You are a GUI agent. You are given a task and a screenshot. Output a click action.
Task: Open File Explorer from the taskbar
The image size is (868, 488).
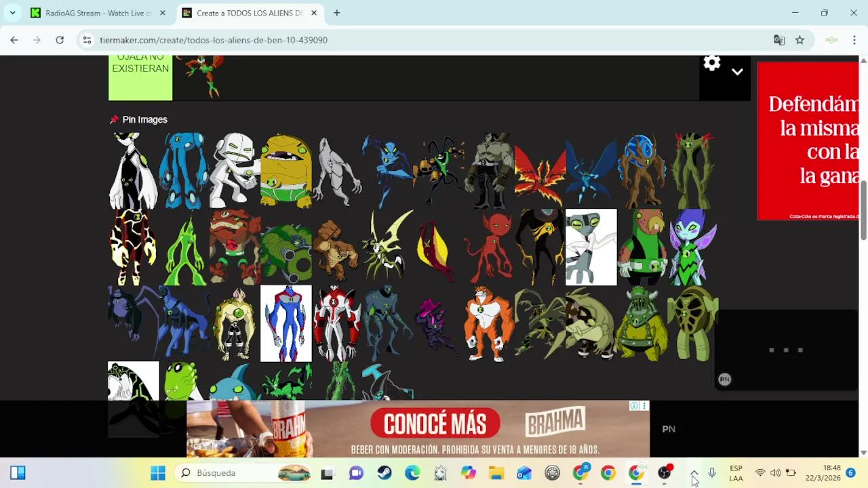tap(496, 473)
